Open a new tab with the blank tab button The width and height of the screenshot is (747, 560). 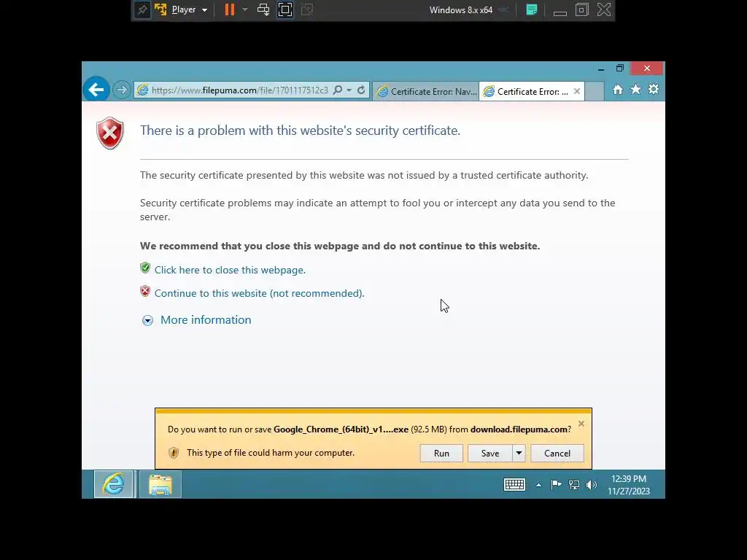point(594,91)
